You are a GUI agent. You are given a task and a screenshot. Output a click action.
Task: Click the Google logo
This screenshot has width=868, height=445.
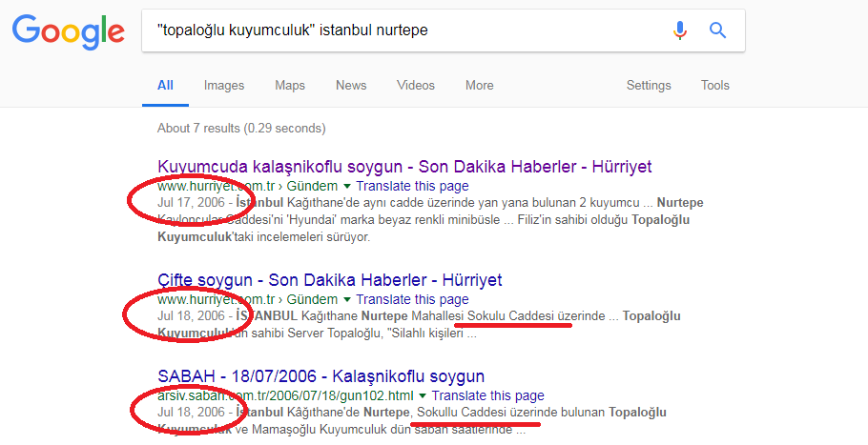[x=69, y=32]
